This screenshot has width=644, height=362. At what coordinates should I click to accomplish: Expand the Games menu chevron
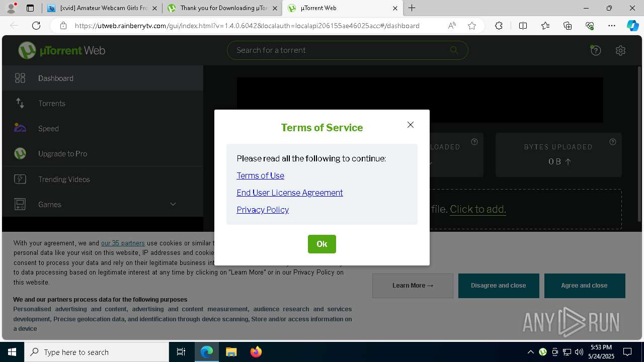[x=173, y=204]
